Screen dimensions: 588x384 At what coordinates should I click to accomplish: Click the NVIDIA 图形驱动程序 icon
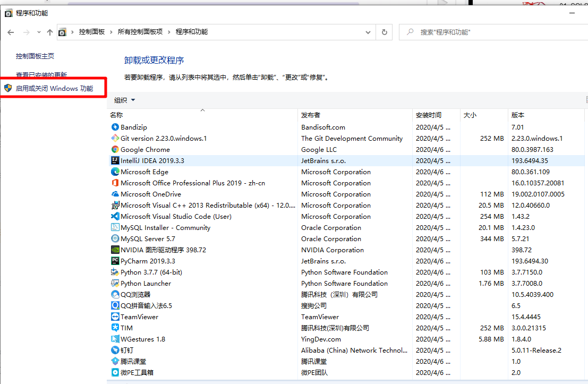[115, 250]
